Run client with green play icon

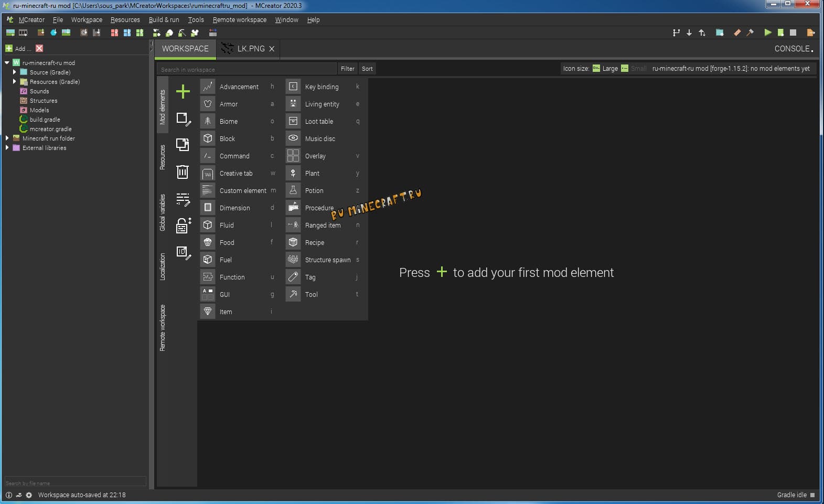767,33
